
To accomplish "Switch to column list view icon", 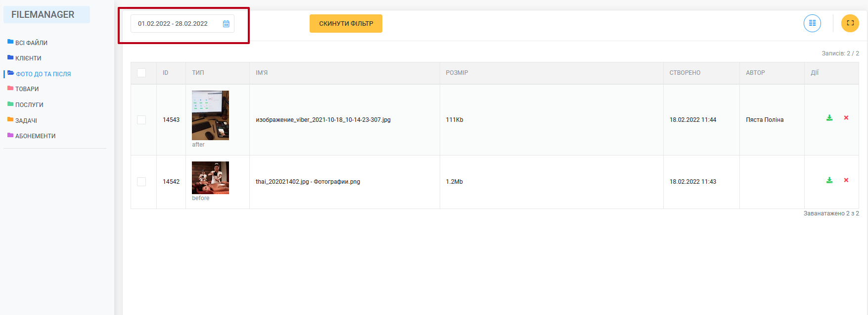I will point(812,23).
